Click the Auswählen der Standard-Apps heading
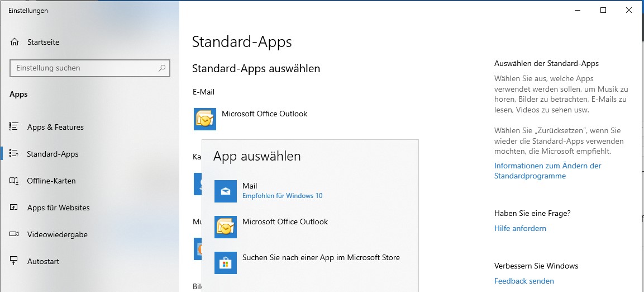 point(546,63)
